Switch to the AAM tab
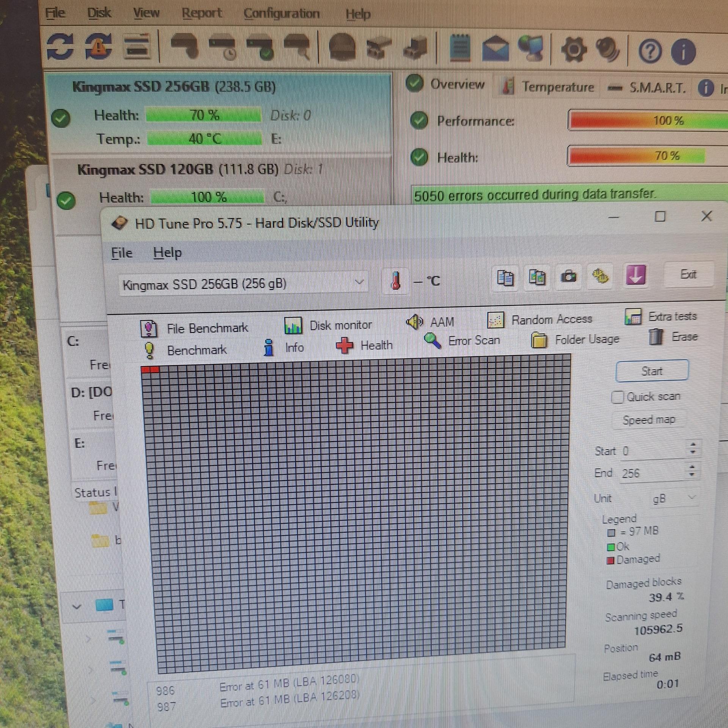 click(x=430, y=322)
